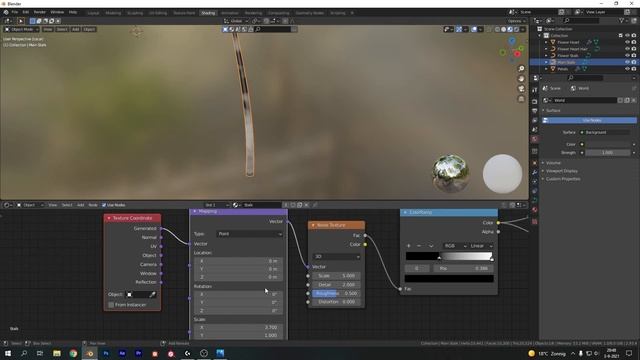
Task: Open the Slot 1 material slot dropdown
Action: pos(217,205)
